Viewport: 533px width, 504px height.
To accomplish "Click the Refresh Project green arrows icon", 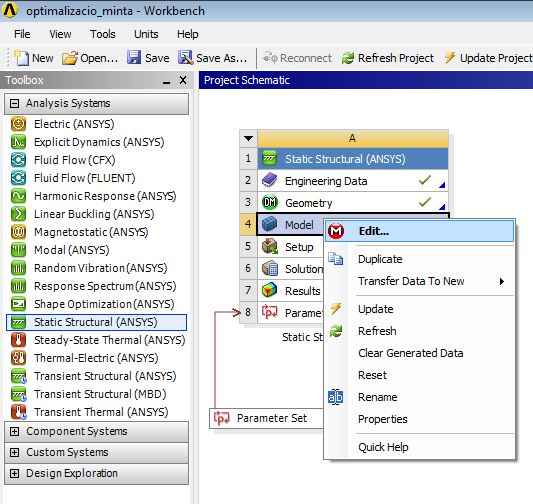I will (348, 58).
